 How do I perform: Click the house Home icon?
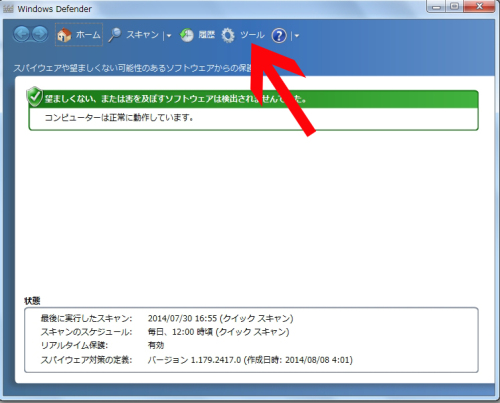pos(64,35)
